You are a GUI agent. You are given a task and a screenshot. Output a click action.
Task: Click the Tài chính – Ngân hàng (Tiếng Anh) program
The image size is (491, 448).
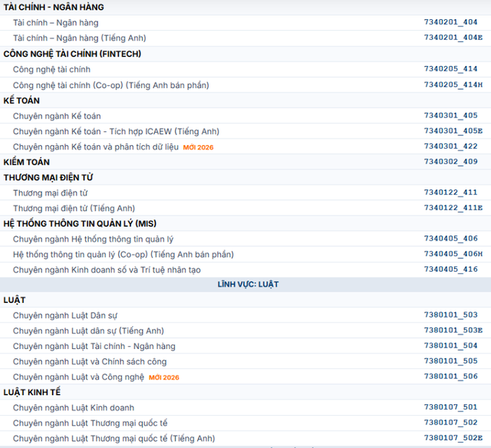point(79,38)
